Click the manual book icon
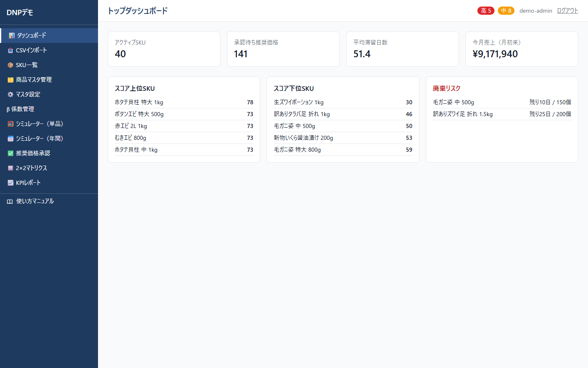Screen dimensions: 588x368 [x=10, y=201]
